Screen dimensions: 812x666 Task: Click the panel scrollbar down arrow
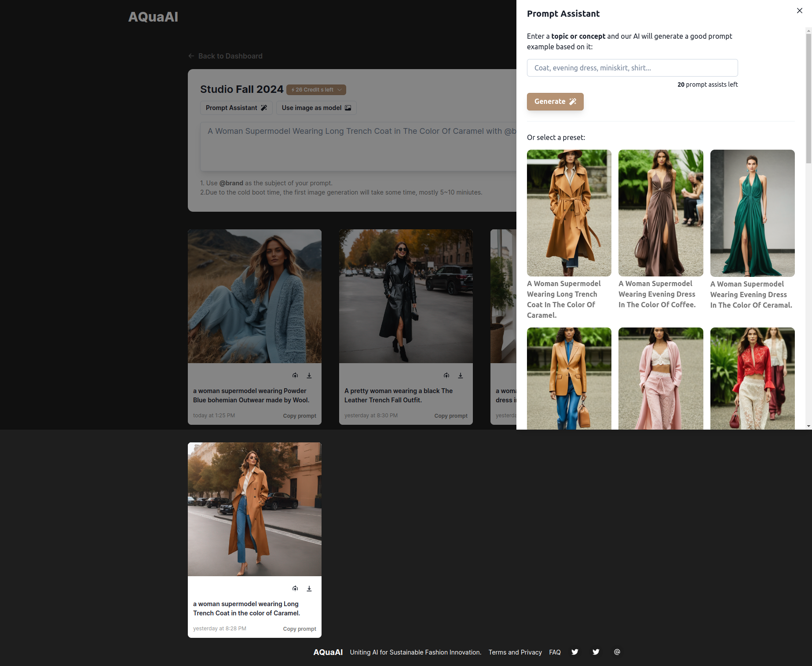(808, 426)
